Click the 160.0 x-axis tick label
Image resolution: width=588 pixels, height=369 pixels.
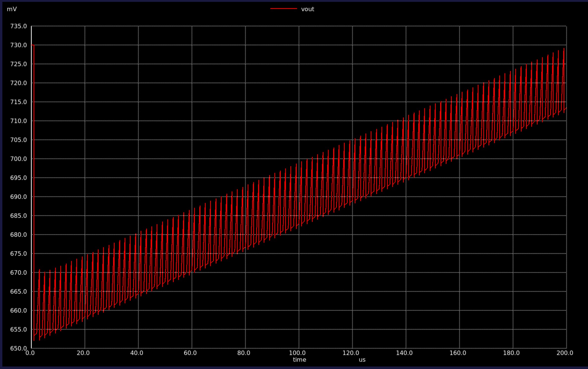458,353
